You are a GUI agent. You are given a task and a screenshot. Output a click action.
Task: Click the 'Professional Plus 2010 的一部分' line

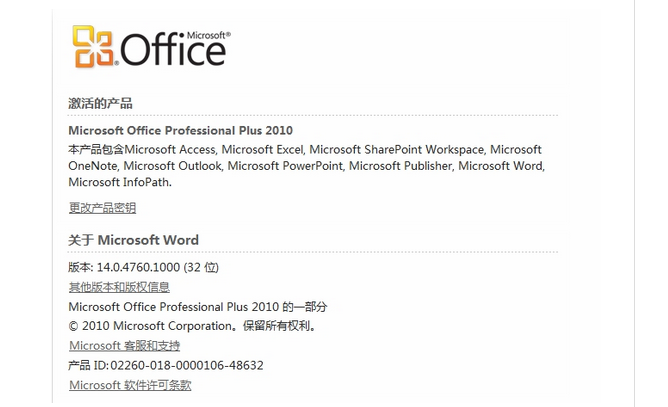[198, 307]
